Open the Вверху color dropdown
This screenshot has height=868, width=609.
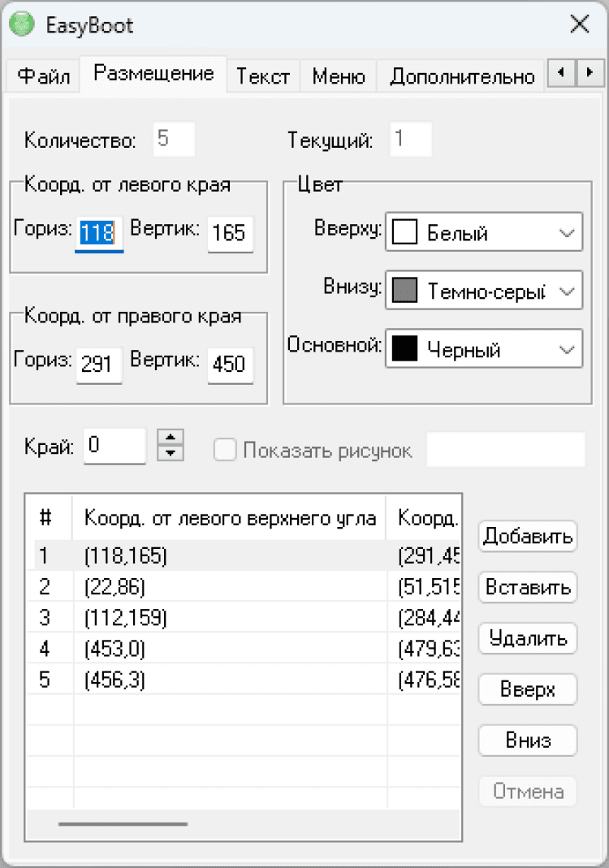(x=484, y=233)
